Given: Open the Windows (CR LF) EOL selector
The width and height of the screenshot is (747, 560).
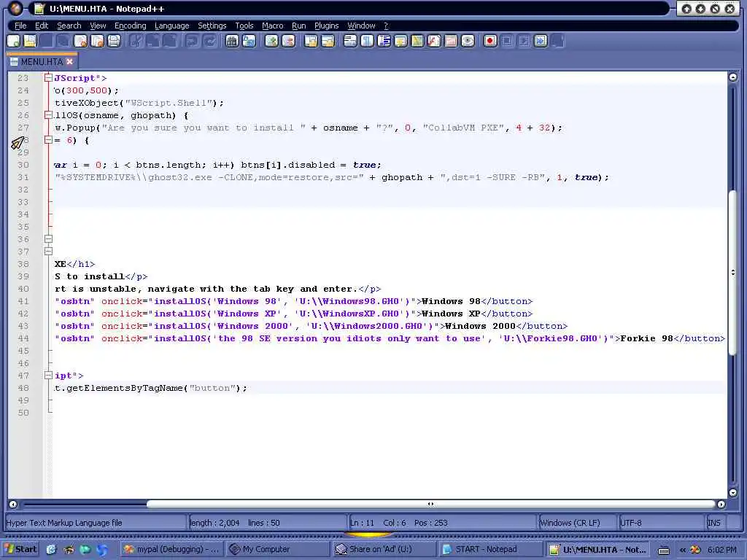Looking at the screenshot, I should coord(578,523).
